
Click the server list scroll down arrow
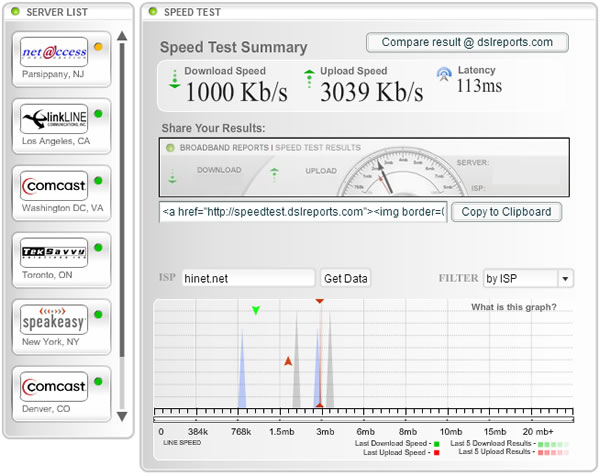(x=122, y=417)
